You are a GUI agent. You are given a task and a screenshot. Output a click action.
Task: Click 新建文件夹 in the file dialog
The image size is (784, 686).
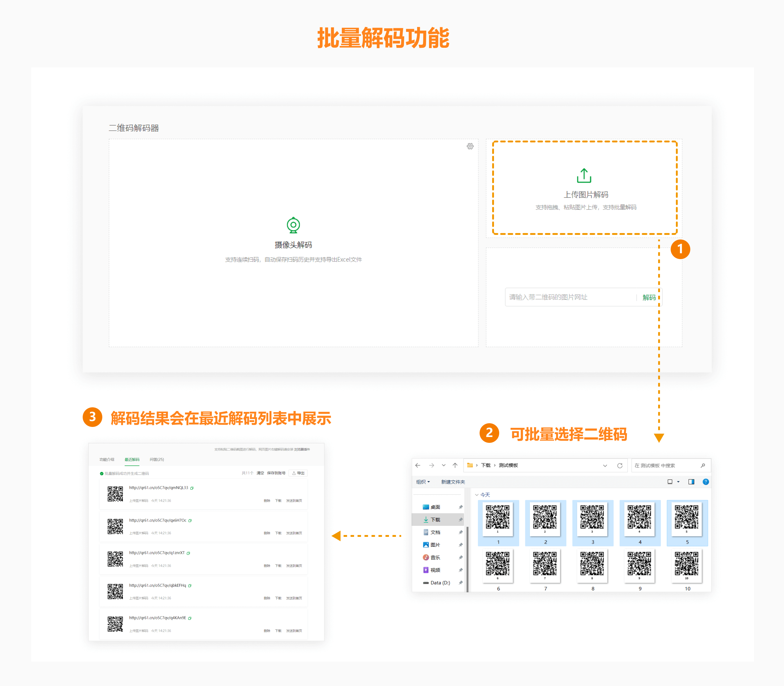(x=453, y=482)
